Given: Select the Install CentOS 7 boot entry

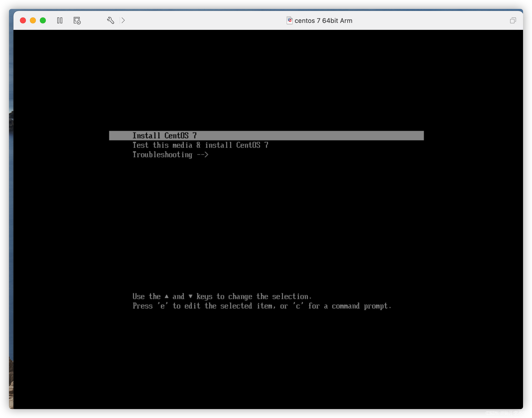Looking at the screenshot, I should (x=266, y=136).
